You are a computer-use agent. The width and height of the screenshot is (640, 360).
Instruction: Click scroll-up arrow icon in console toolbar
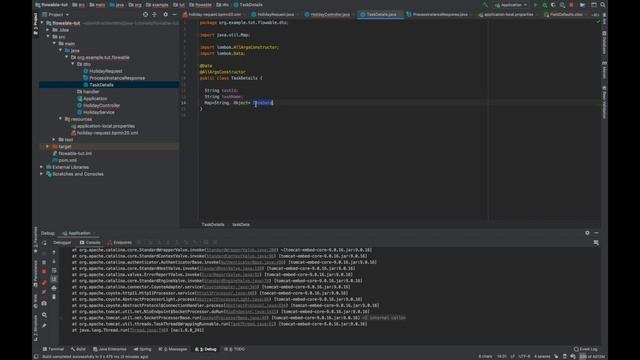pyautogui.click(x=54, y=252)
